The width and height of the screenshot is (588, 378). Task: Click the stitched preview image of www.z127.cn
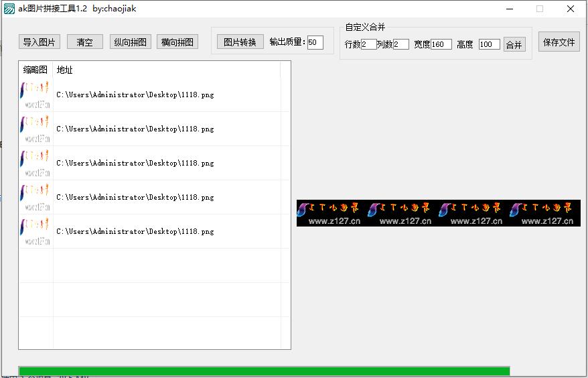coord(439,213)
